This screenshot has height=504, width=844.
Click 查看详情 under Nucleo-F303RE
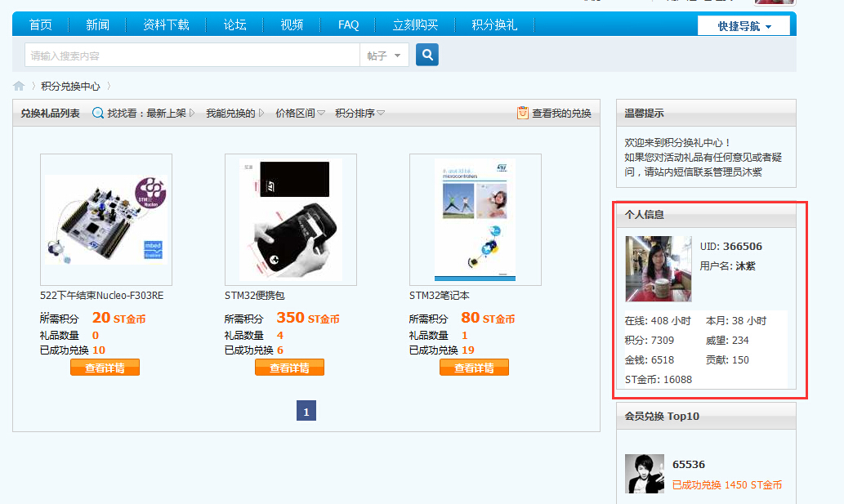click(105, 368)
